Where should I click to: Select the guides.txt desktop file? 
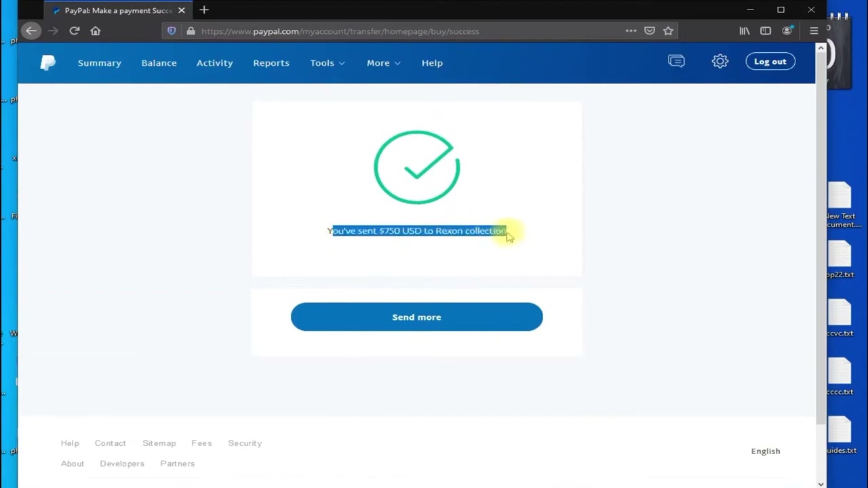click(840, 435)
